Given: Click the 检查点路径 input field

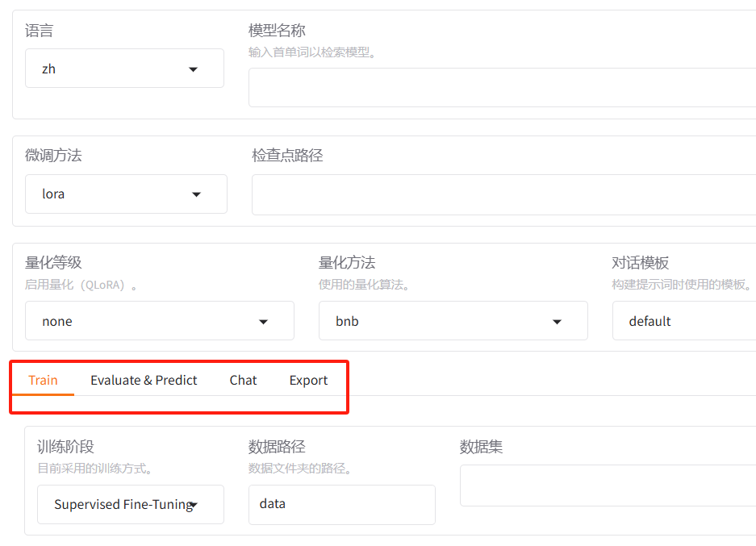Looking at the screenshot, I should pos(503,194).
